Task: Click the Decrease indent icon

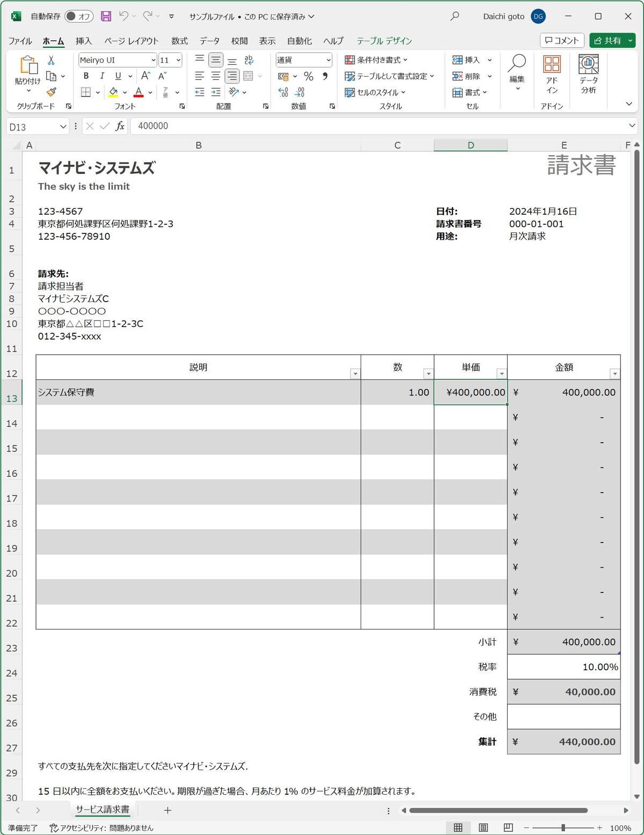Action: tap(200, 92)
